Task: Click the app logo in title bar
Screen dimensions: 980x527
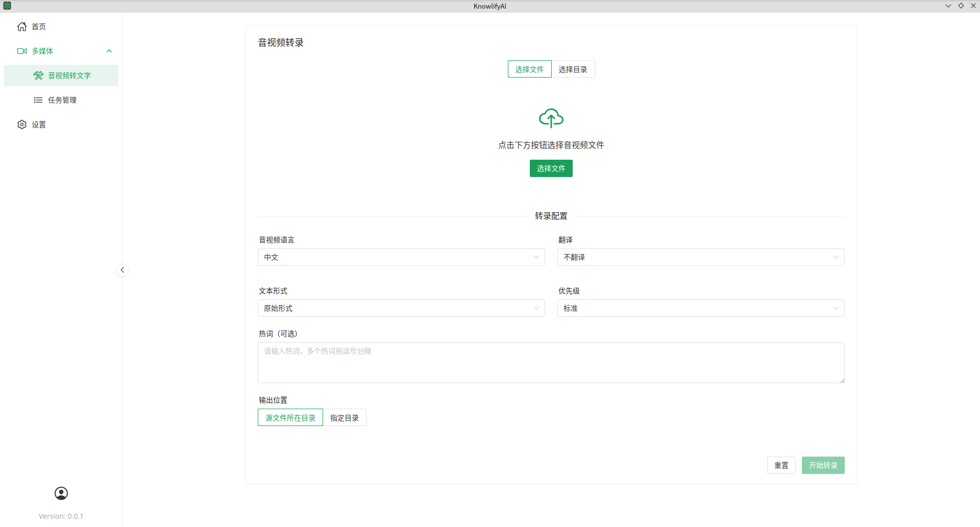Action: click(x=7, y=6)
